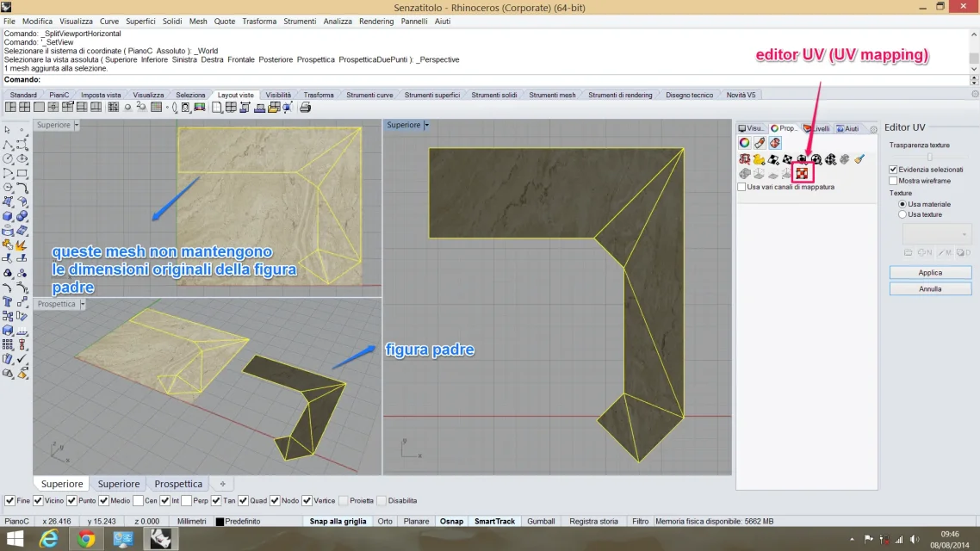The height and width of the screenshot is (551, 980).
Task: Adjust the Trasparenza texture slider
Action: 930,157
